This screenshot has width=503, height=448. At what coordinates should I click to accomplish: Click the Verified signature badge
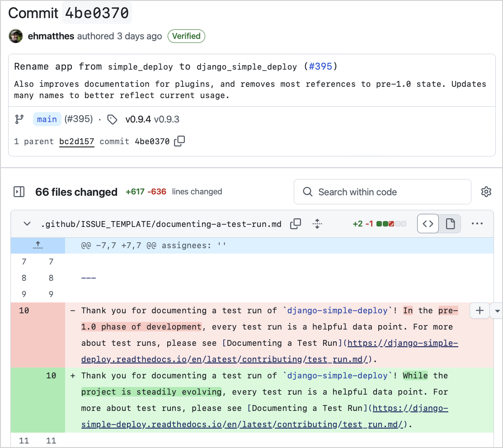[186, 36]
